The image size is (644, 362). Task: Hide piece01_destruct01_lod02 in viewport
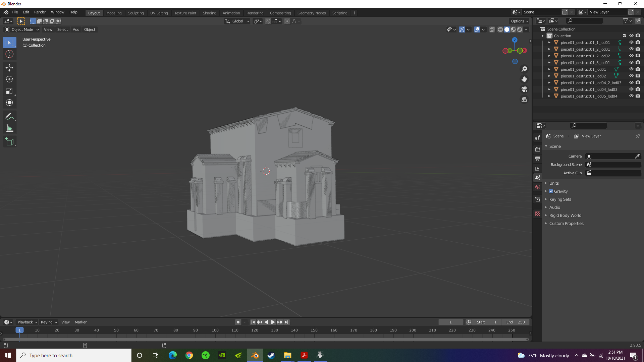631,76
